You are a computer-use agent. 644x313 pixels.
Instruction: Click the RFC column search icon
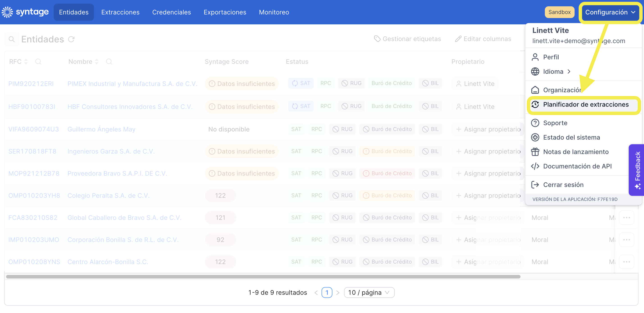(38, 62)
